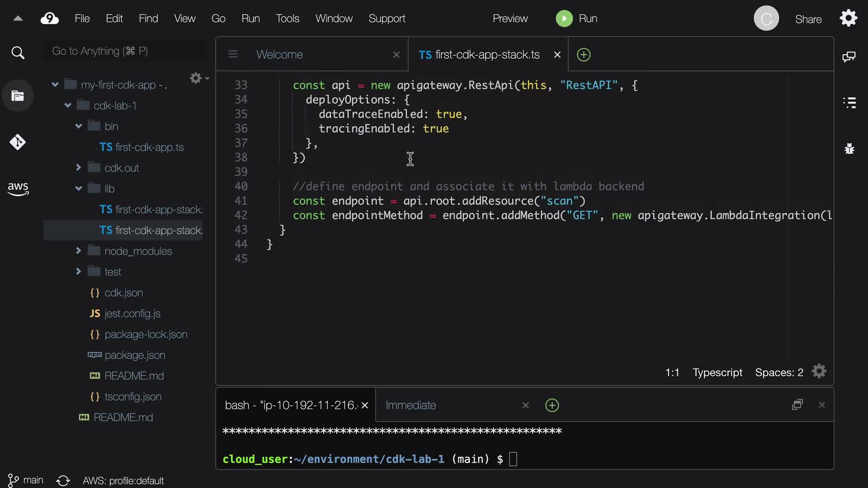Open the Outline panel icon
The image size is (868, 488).
point(849,103)
